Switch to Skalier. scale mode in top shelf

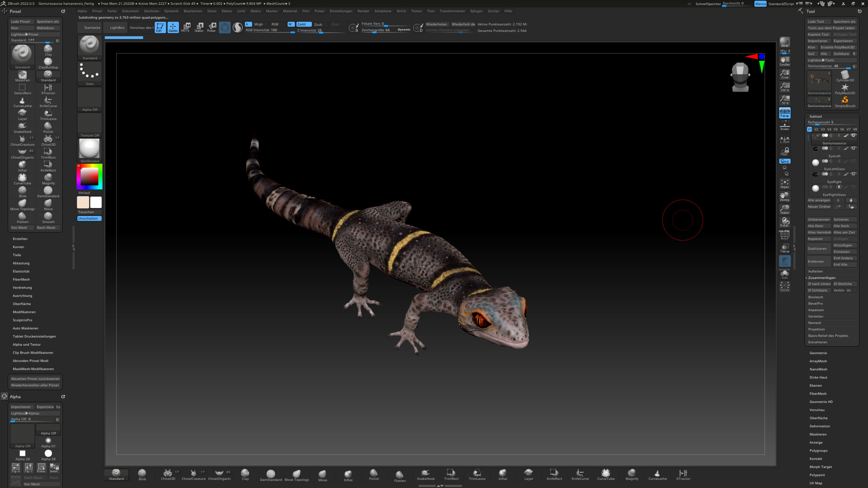[199, 27]
